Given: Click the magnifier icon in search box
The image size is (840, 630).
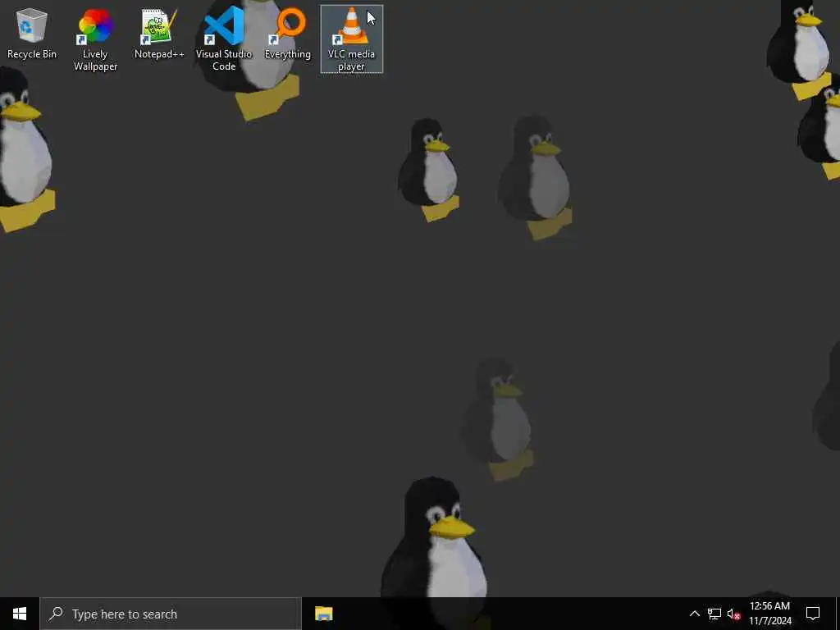Looking at the screenshot, I should pyautogui.click(x=56, y=614).
